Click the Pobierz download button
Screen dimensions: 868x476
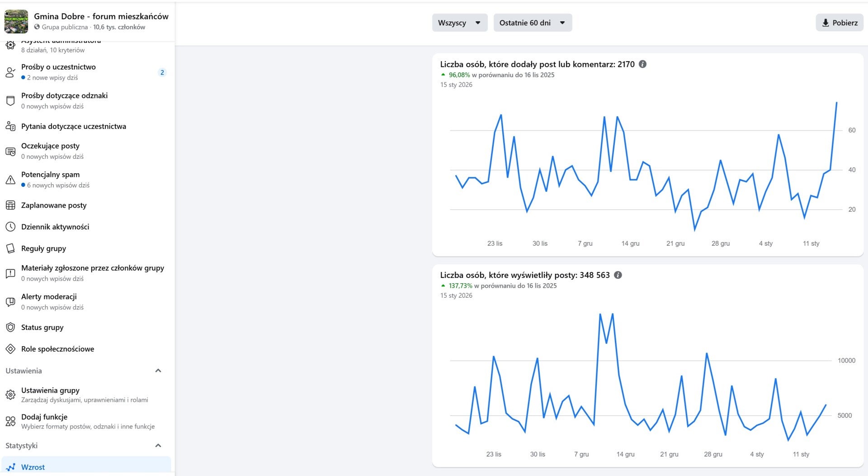[x=839, y=23]
